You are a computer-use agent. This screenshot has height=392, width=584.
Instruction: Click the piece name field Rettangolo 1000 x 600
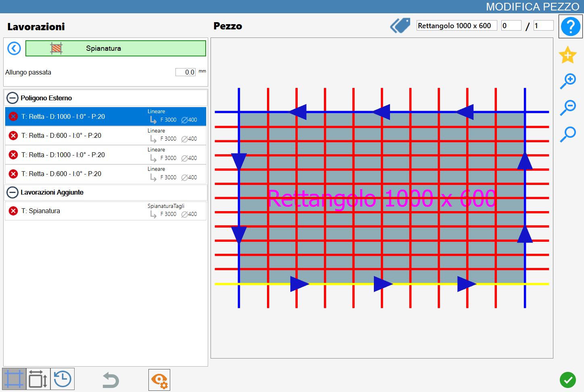[457, 26]
